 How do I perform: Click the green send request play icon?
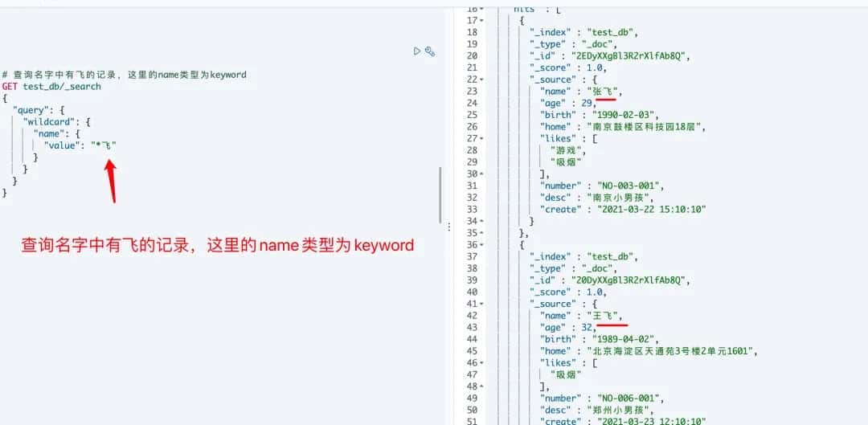pos(416,51)
